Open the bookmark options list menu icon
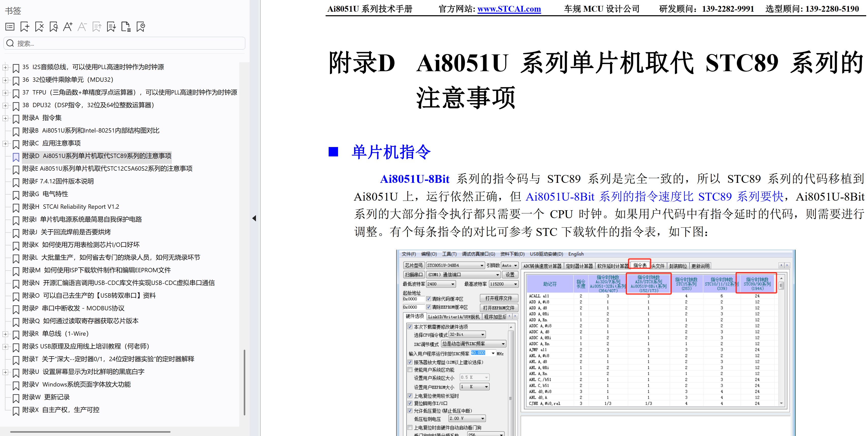Viewport: 868px width, 436px height. [10, 27]
